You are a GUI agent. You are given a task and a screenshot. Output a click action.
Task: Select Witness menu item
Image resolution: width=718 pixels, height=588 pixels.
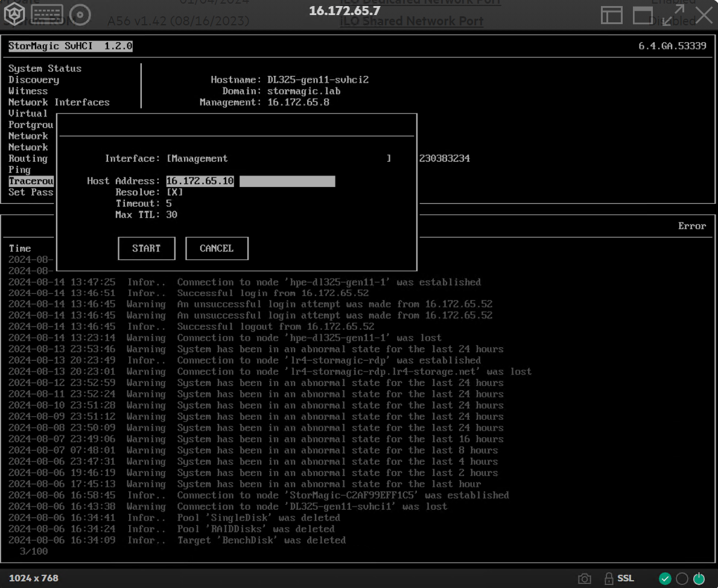click(28, 91)
